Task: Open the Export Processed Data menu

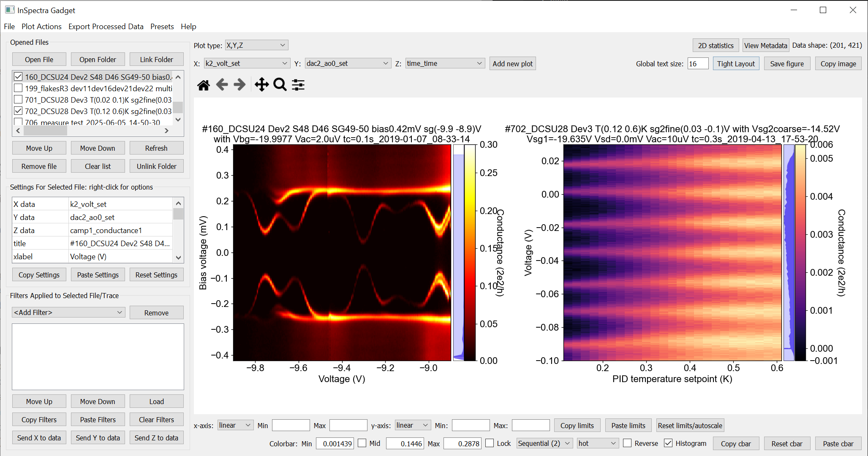Action: (106, 26)
